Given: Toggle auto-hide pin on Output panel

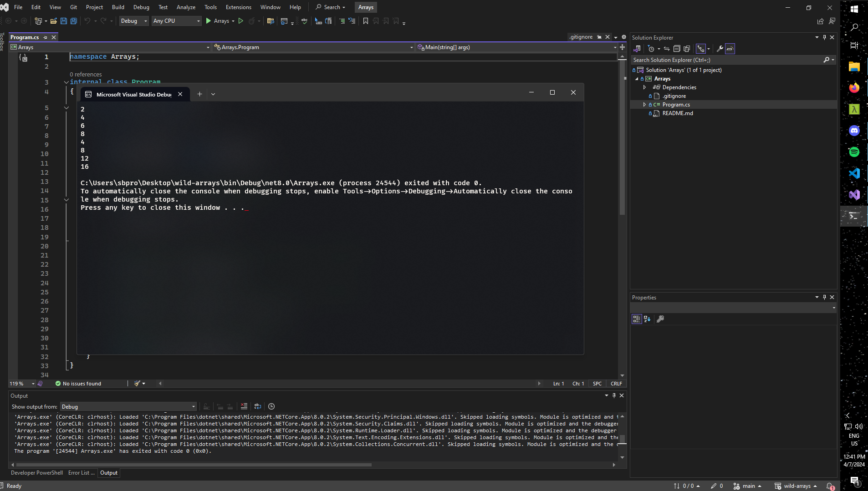Looking at the screenshot, I should pos(614,395).
